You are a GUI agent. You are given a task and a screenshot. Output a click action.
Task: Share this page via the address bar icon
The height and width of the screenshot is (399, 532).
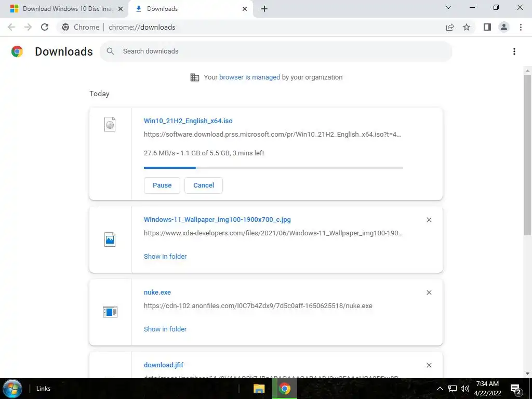click(450, 27)
